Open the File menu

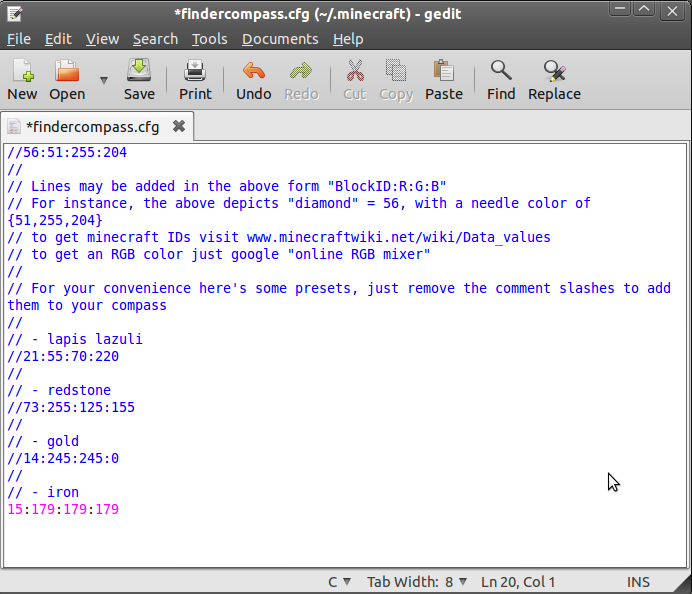[x=19, y=39]
